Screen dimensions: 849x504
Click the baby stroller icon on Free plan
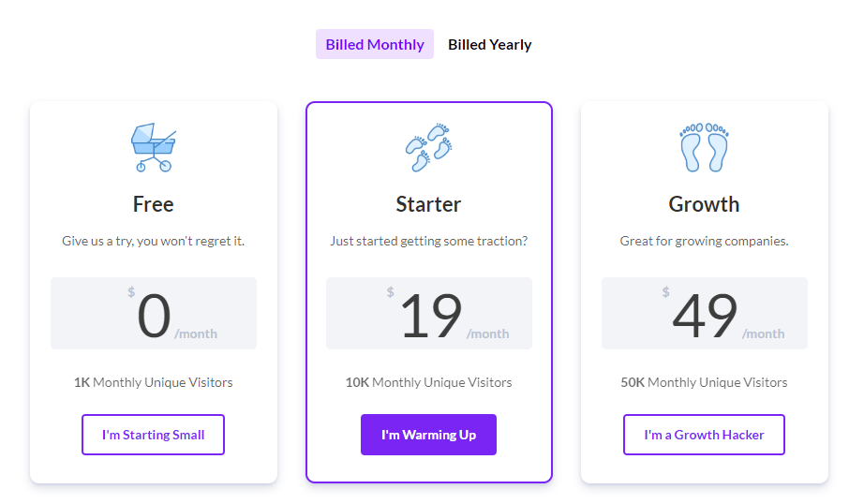(x=154, y=147)
